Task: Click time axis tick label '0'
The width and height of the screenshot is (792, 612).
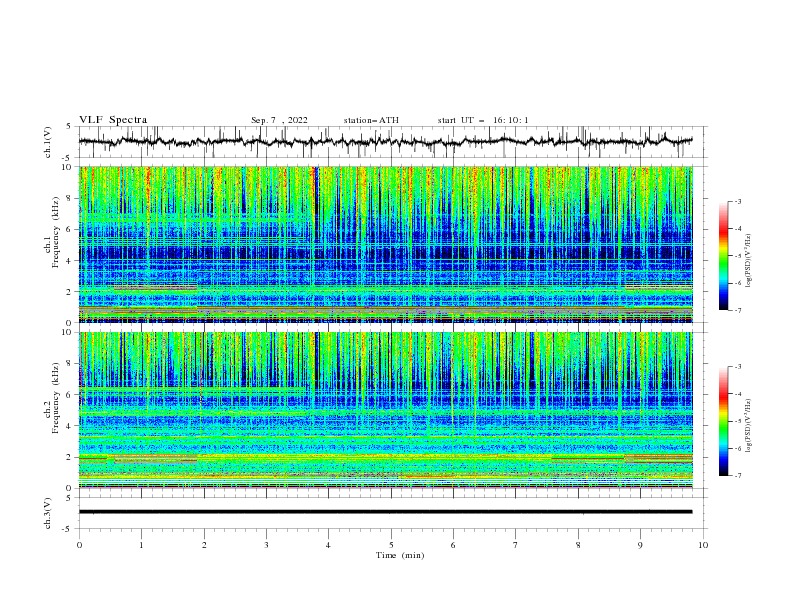Action: (x=79, y=545)
